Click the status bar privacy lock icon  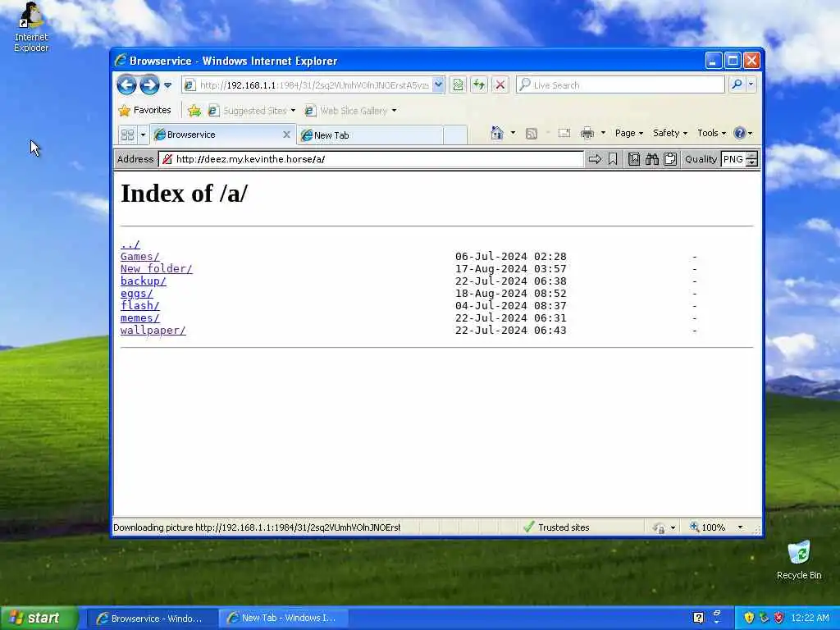[x=660, y=527]
